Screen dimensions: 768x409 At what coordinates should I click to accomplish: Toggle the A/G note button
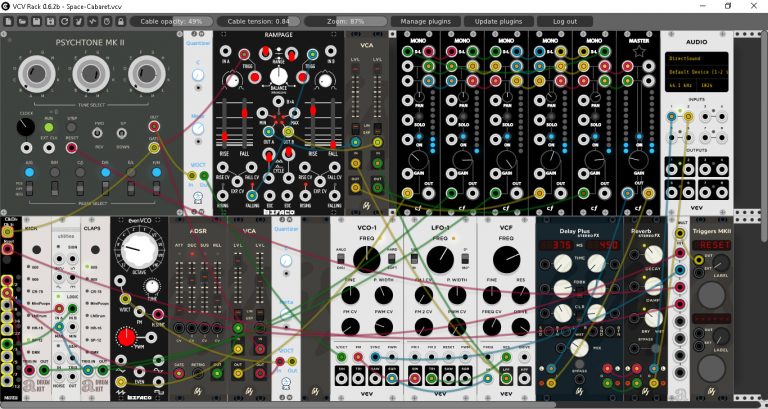(x=29, y=172)
